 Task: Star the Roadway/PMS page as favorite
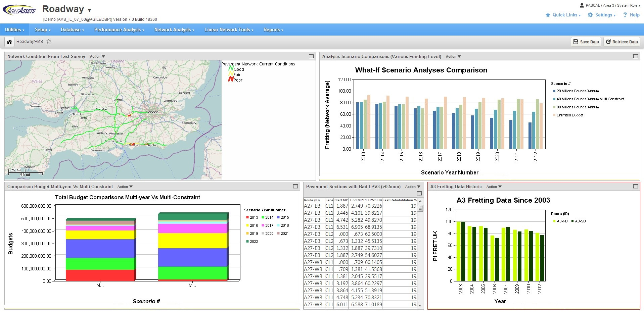coord(49,41)
